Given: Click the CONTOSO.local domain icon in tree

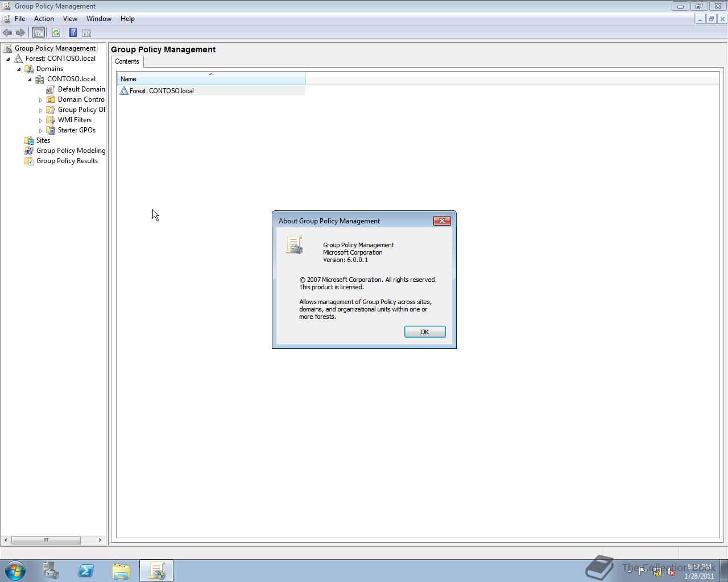Looking at the screenshot, I should (40, 79).
